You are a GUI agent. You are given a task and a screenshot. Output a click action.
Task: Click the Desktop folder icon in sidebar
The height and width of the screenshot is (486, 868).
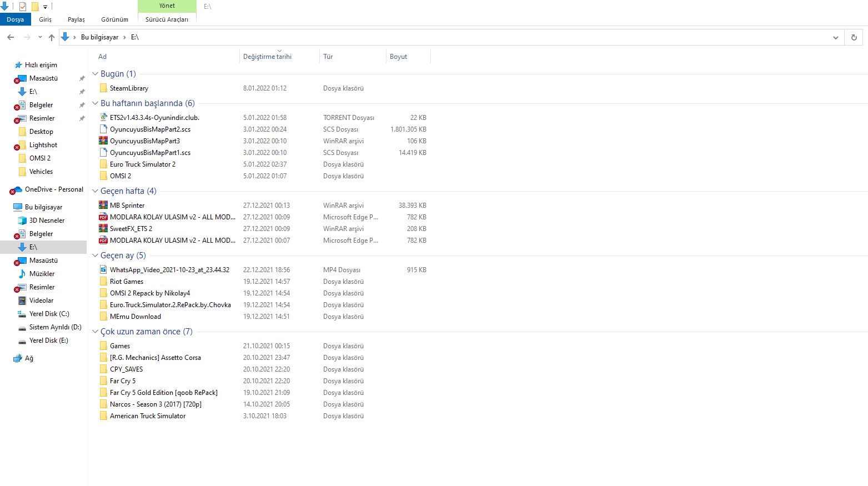[22, 132]
